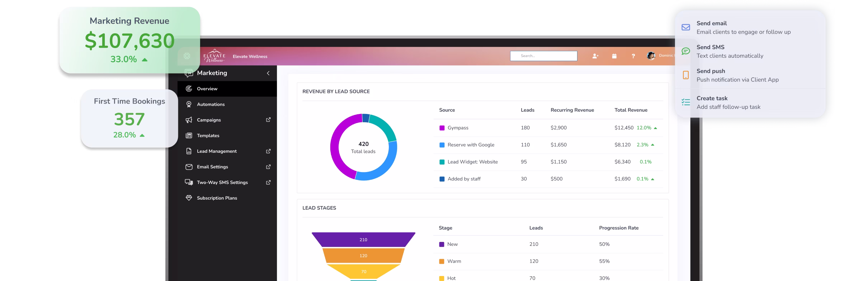This screenshot has height=281, width=868.
Task: Open the Dominic profile avatar
Action: [651, 56]
